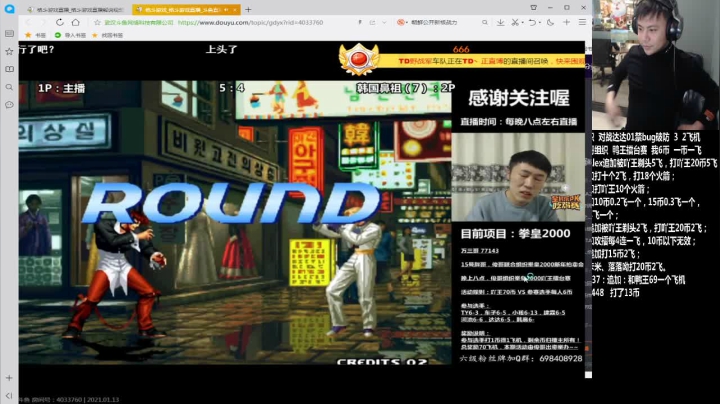Open the search engine selector dropdown
The image size is (720, 404).
401,22
